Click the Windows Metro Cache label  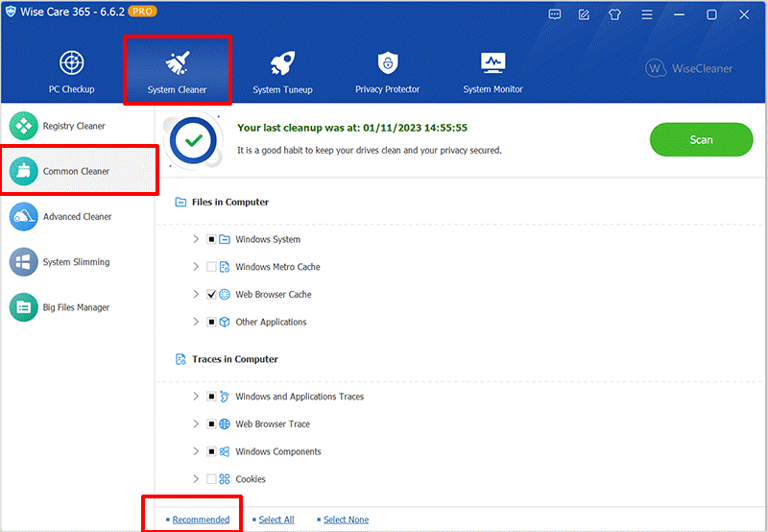point(277,267)
